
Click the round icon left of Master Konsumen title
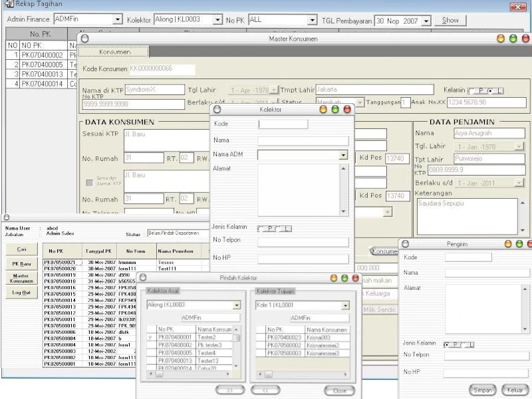pyautogui.click(x=84, y=39)
